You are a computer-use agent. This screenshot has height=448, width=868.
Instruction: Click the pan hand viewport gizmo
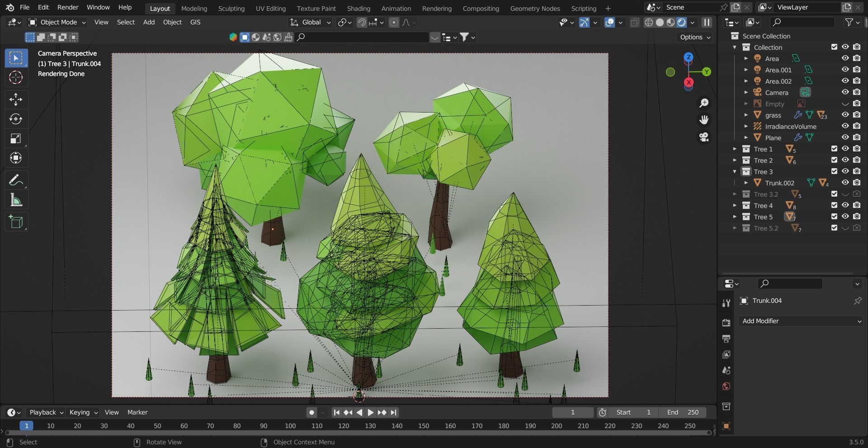point(704,120)
